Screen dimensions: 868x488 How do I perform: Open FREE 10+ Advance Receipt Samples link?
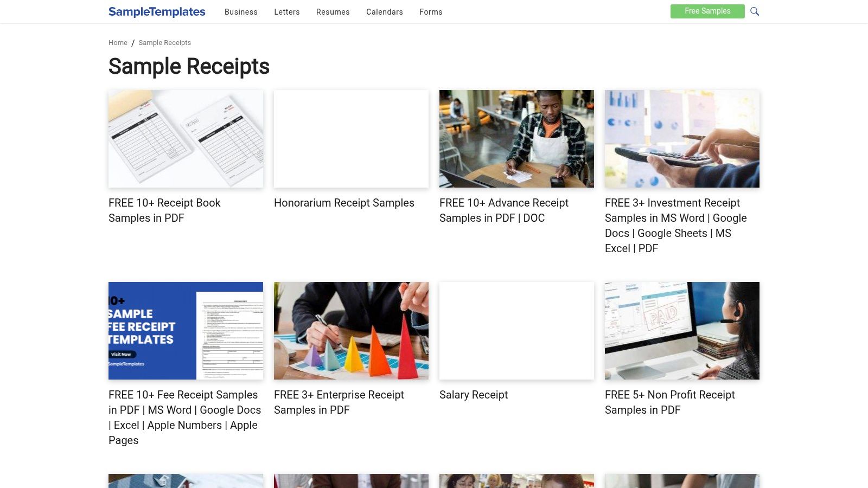tap(503, 210)
